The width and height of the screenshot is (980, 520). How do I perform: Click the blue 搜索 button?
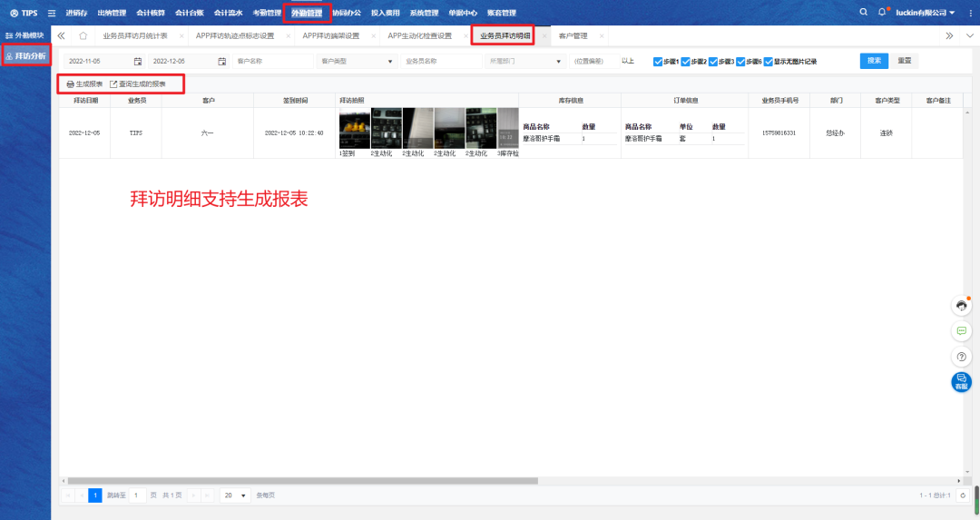pos(874,61)
